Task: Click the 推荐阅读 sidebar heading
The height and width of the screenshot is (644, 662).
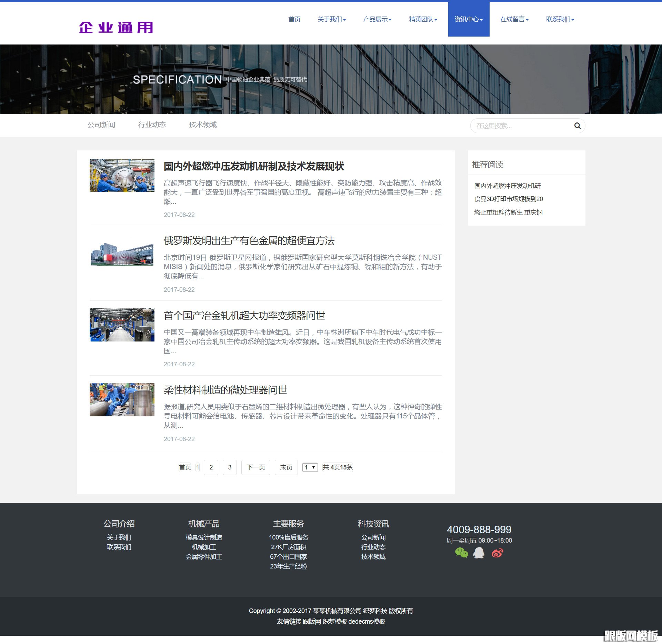Action: pos(488,165)
